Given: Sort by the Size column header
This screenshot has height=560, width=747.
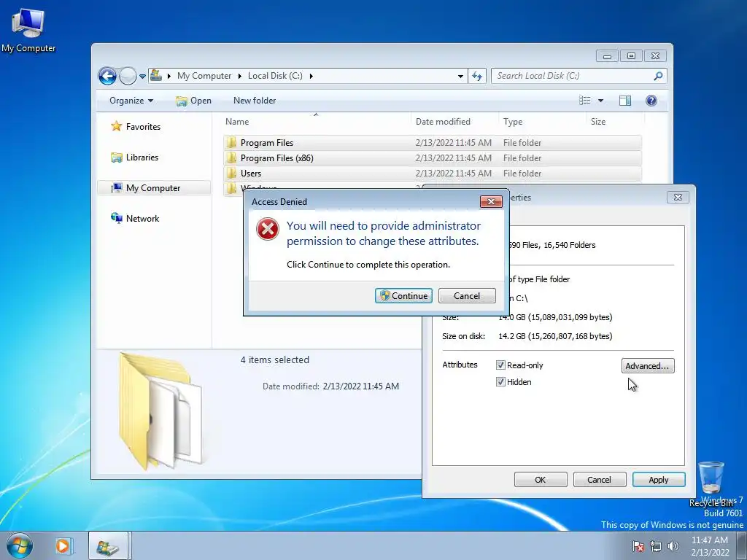Looking at the screenshot, I should [x=615, y=122].
